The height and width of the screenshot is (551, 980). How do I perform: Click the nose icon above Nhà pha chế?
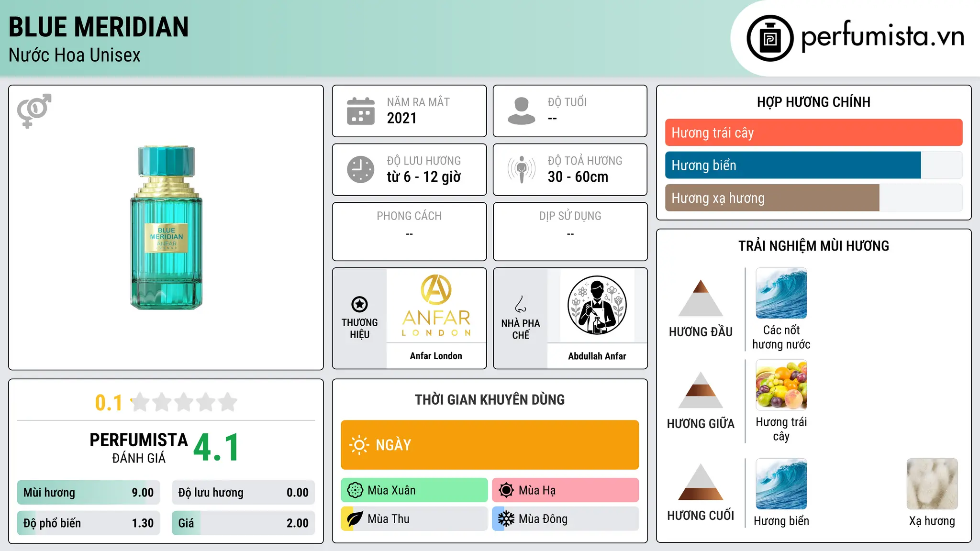tap(521, 304)
